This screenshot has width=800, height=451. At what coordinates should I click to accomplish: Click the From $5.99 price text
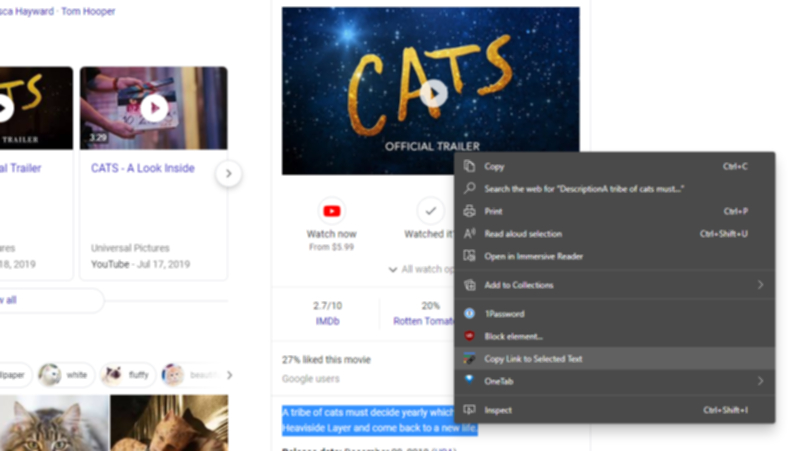pyautogui.click(x=332, y=247)
